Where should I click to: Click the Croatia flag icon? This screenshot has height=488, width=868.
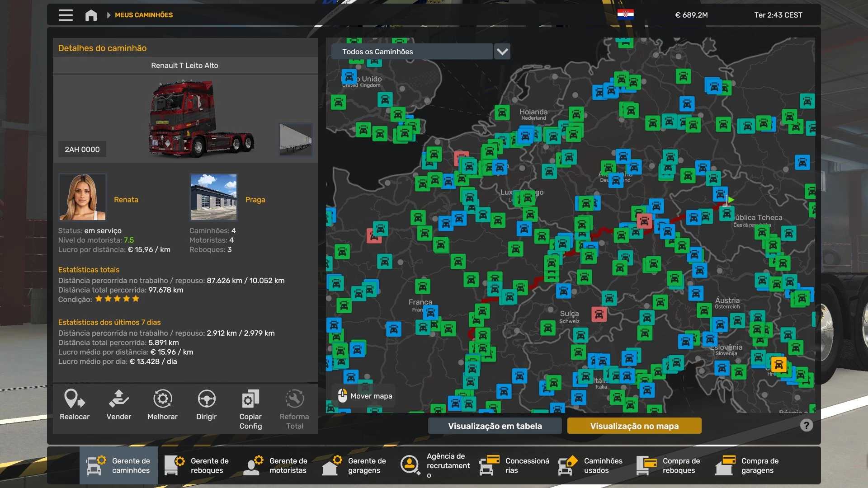point(625,15)
